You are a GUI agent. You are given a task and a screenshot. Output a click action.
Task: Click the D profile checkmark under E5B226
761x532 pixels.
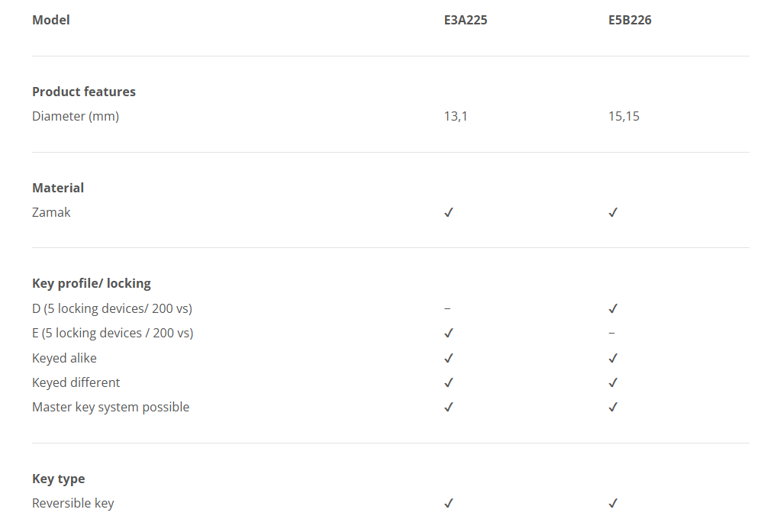click(613, 308)
